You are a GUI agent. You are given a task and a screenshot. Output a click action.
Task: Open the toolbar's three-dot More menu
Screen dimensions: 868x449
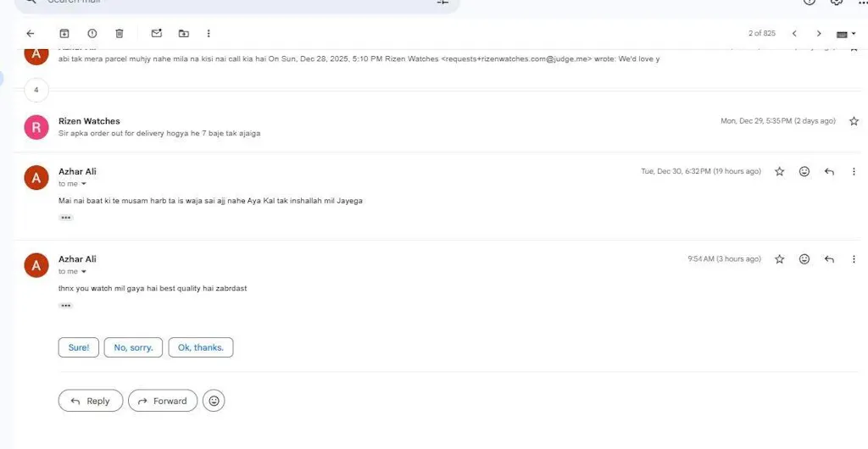pos(209,34)
